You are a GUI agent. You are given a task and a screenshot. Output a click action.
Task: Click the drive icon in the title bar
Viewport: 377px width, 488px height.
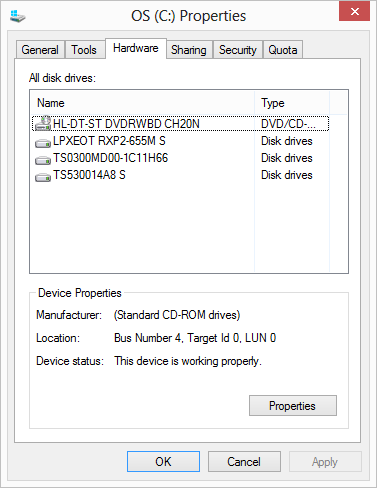pos(18,16)
